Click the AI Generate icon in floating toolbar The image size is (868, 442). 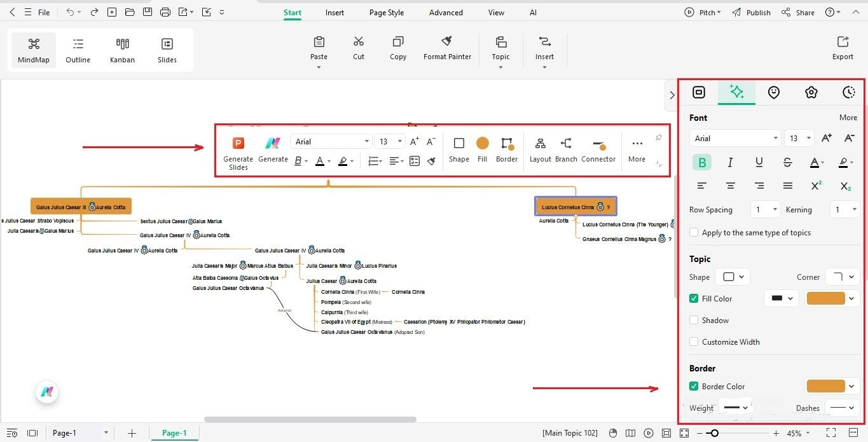(273, 143)
